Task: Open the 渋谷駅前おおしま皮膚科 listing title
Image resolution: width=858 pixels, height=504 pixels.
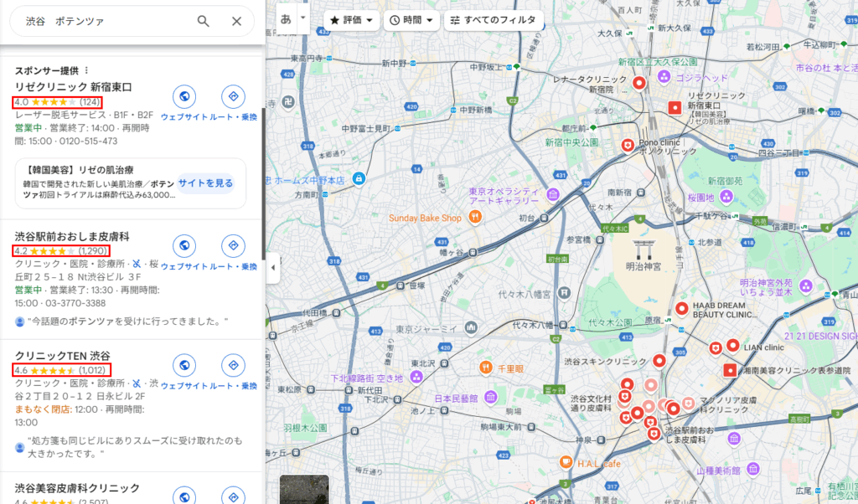Action: pos(72,236)
